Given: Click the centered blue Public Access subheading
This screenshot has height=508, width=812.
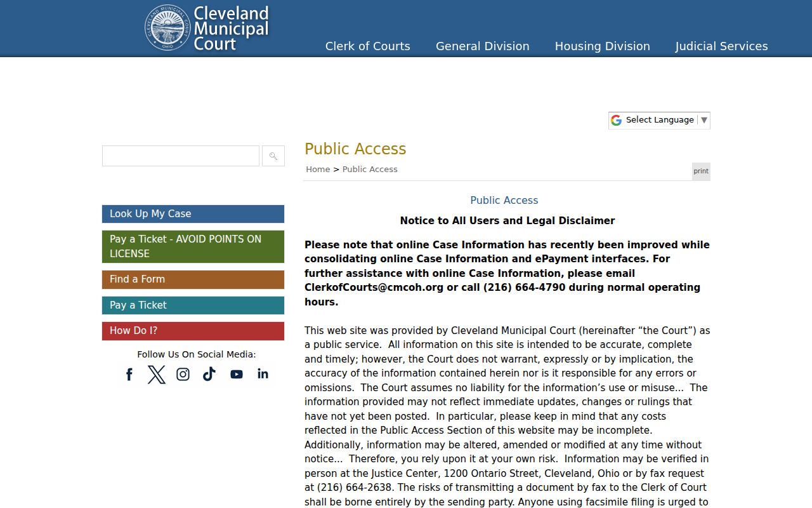Looking at the screenshot, I should pyautogui.click(x=504, y=201).
